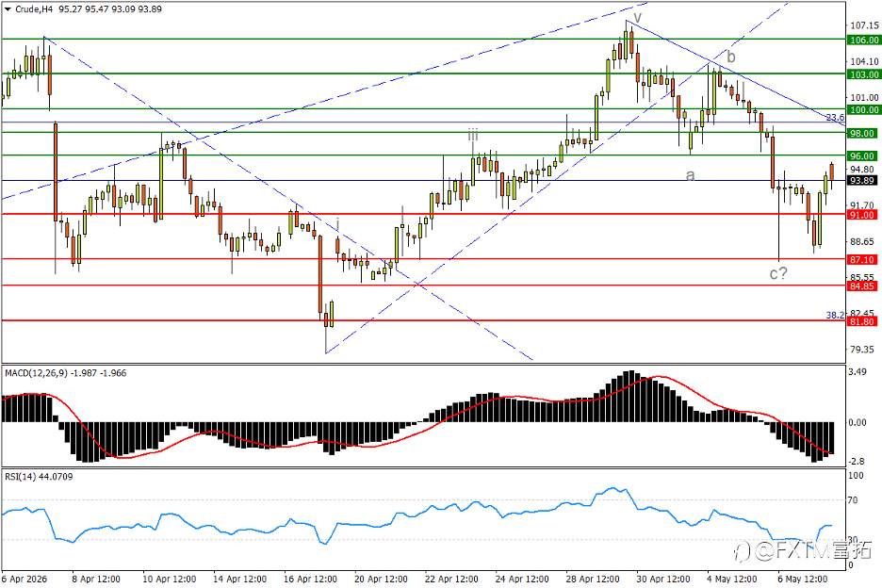Select the wave b label
Image resolution: width=882 pixels, height=588 pixels.
coord(730,57)
